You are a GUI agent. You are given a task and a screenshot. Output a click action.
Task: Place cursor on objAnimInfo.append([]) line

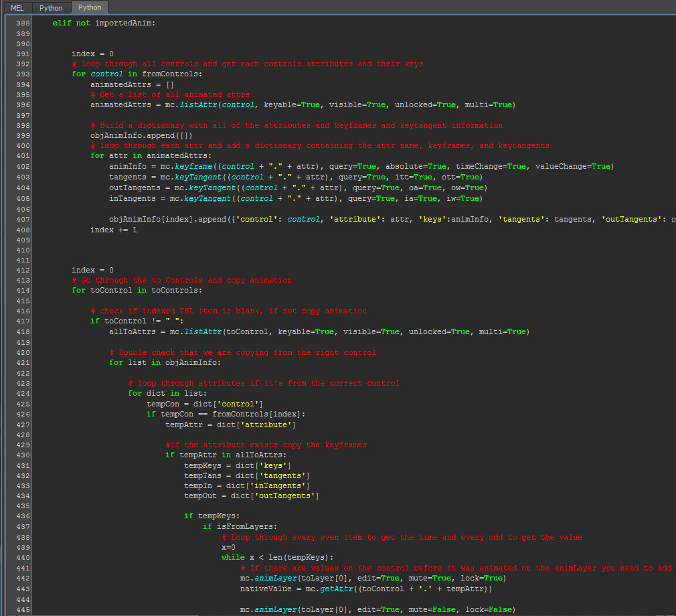(135, 136)
